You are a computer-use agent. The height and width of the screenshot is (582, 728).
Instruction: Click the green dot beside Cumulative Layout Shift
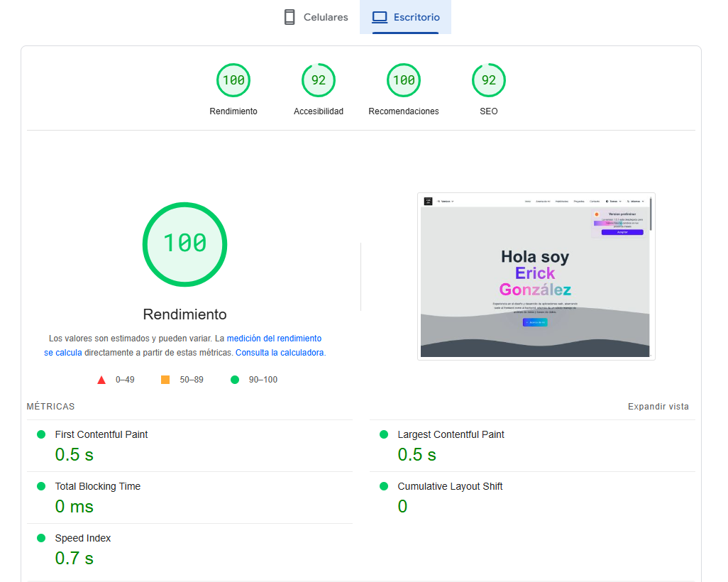point(385,486)
